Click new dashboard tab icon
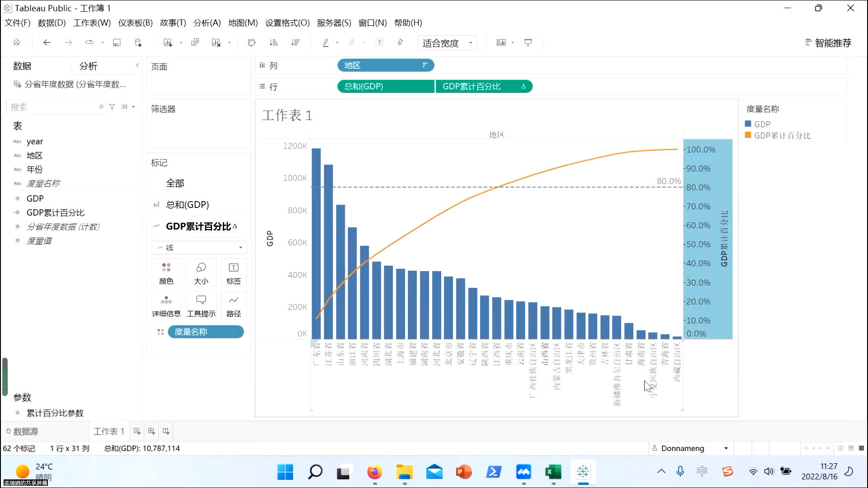Screen dimensions: 868x488 [151, 432]
